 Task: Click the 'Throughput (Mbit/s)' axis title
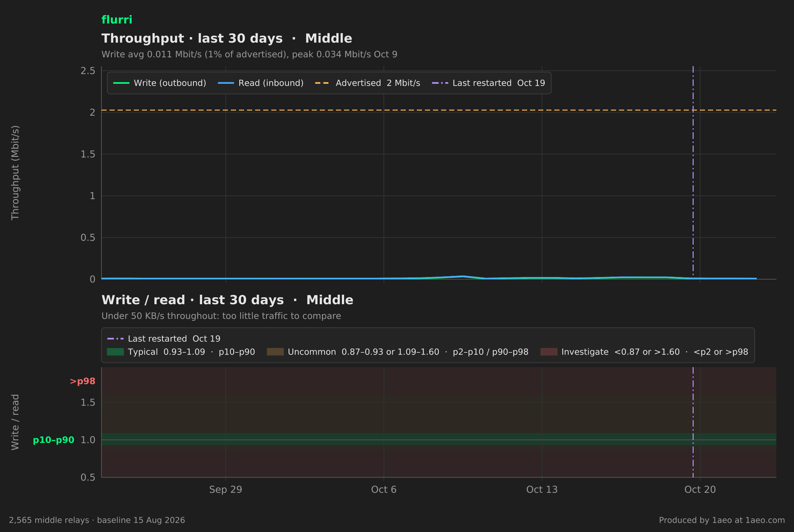[x=15, y=173]
